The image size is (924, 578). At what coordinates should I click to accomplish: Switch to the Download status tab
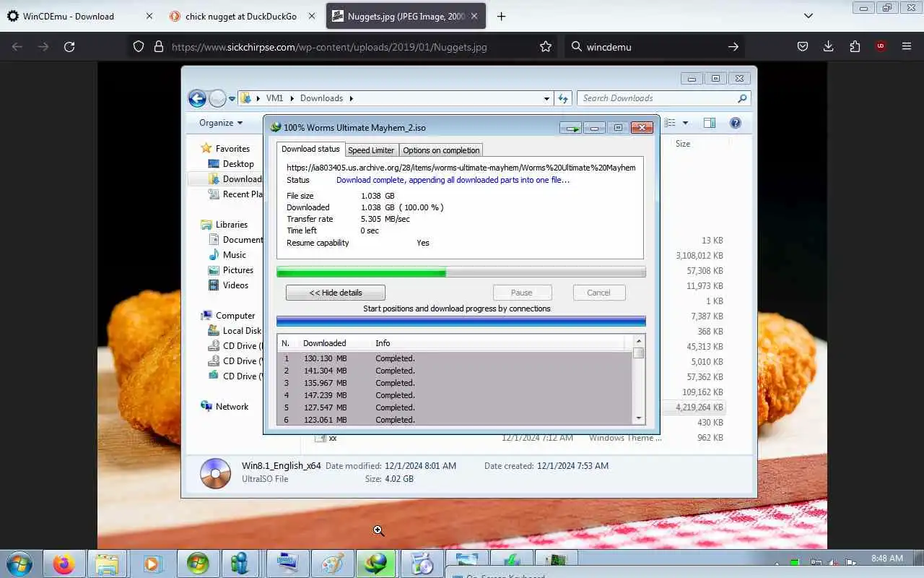(310, 149)
